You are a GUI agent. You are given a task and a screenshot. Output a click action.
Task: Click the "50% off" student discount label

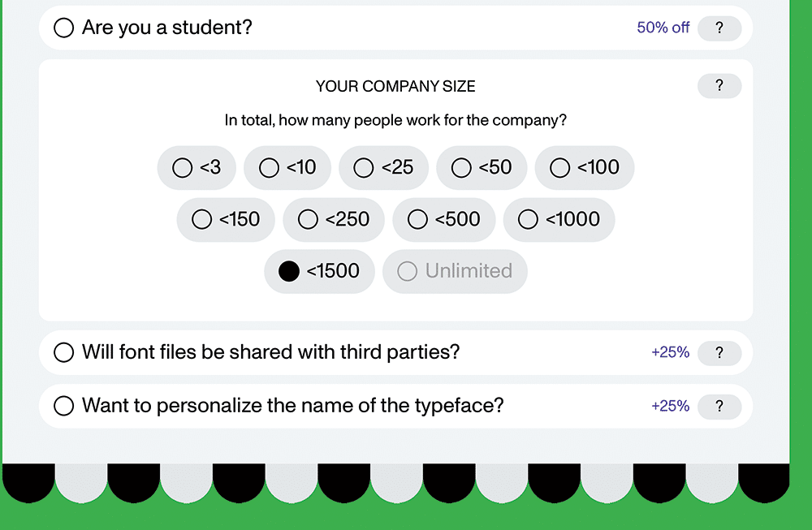click(663, 28)
